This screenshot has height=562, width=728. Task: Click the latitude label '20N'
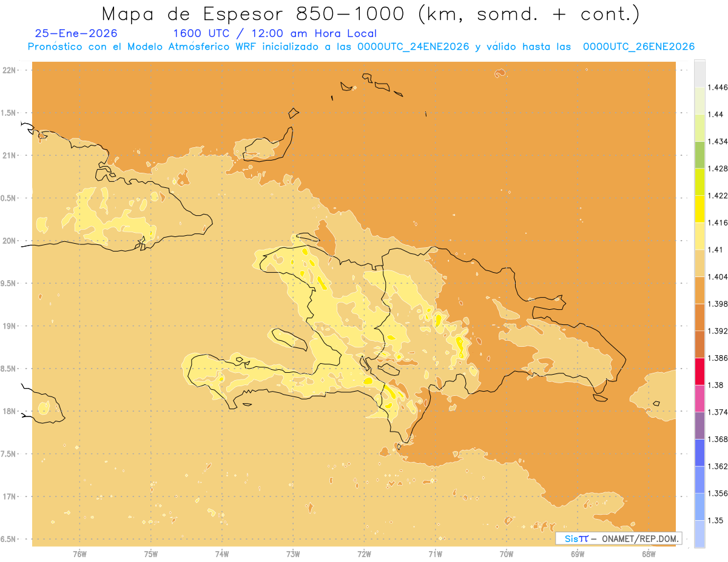(9, 241)
